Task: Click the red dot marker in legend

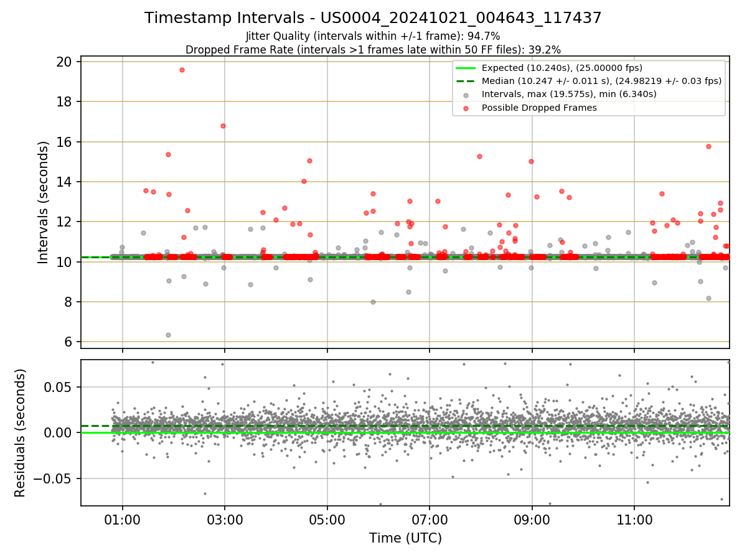Action: click(466, 108)
